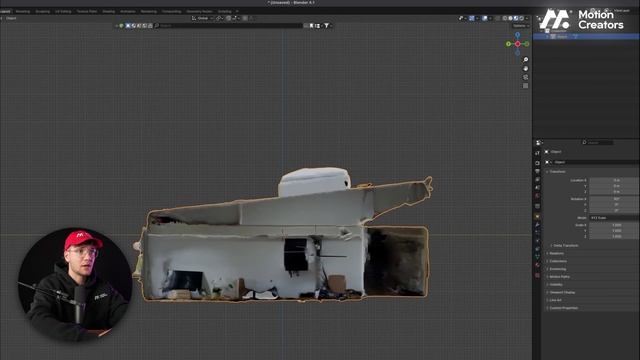Open the Scene properties tab
Viewport: 640px width, 360px height.
pos(537,188)
